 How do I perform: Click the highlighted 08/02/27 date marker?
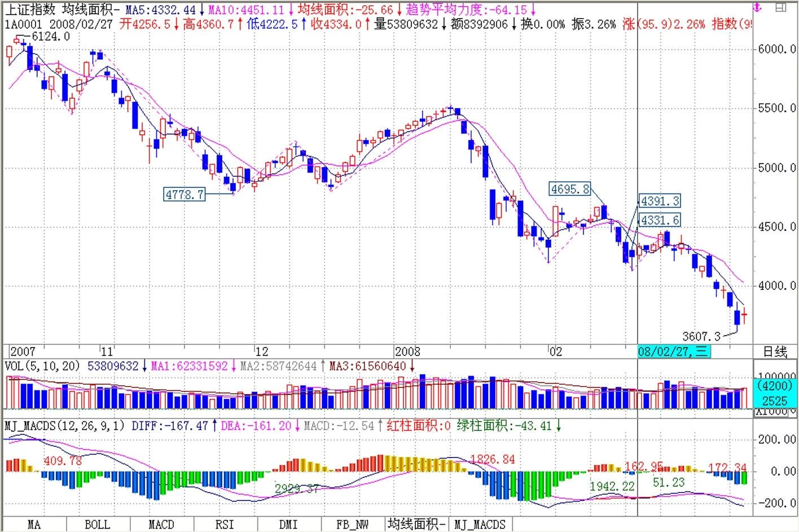tap(673, 351)
